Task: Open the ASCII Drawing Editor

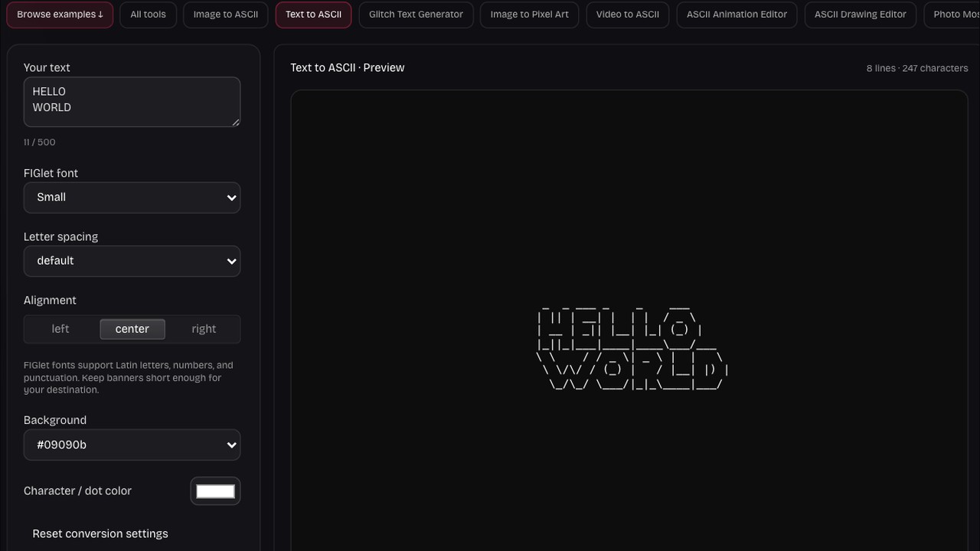Action: 860,15
